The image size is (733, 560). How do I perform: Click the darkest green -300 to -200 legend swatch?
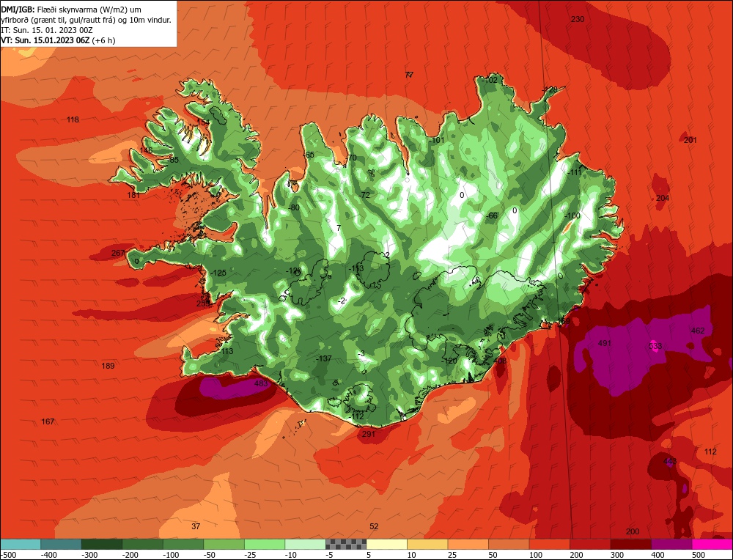102,544
